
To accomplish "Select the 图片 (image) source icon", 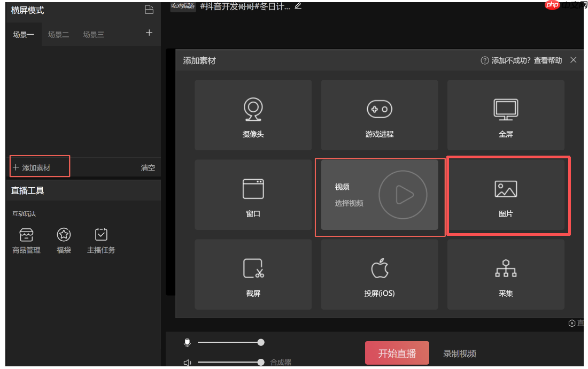I will 506,195.
